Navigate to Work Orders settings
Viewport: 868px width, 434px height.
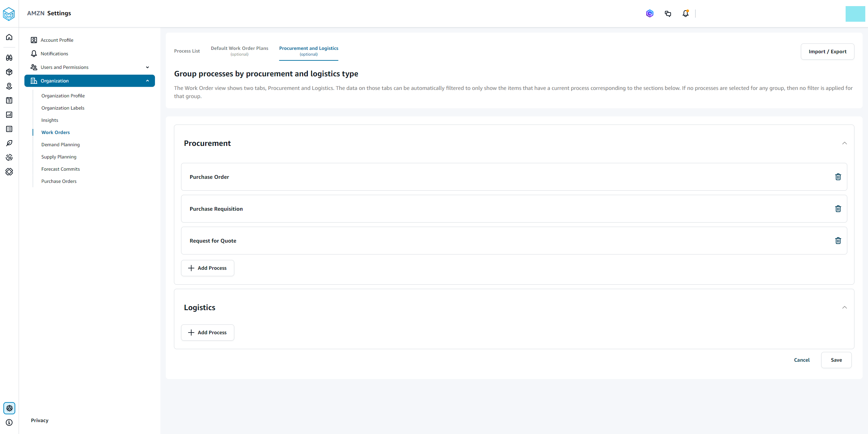pyautogui.click(x=55, y=132)
